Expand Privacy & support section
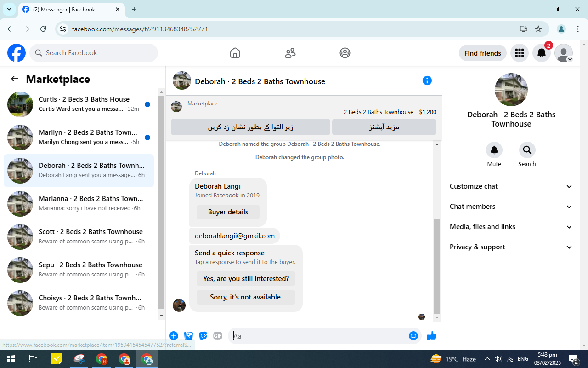 click(511, 247)
